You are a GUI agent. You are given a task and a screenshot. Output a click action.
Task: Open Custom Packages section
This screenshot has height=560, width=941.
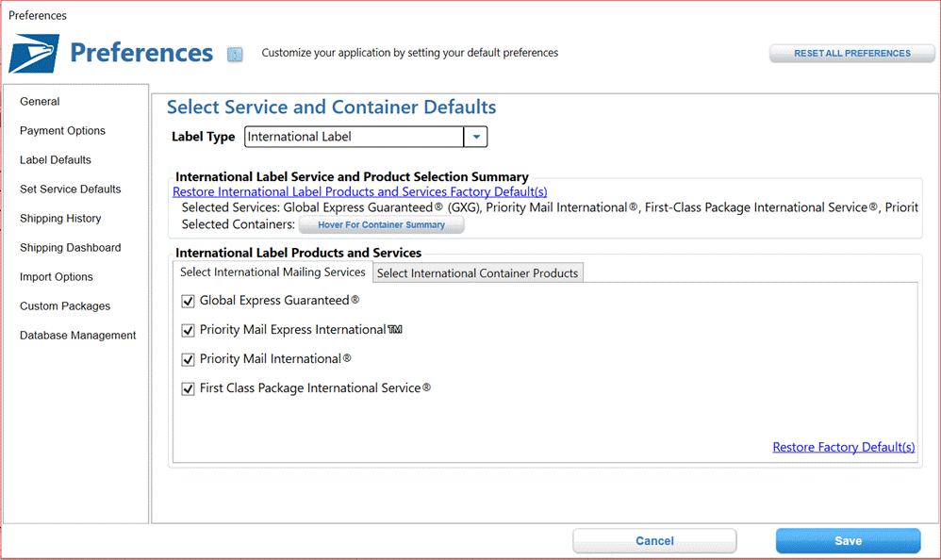tap(65, 306)
